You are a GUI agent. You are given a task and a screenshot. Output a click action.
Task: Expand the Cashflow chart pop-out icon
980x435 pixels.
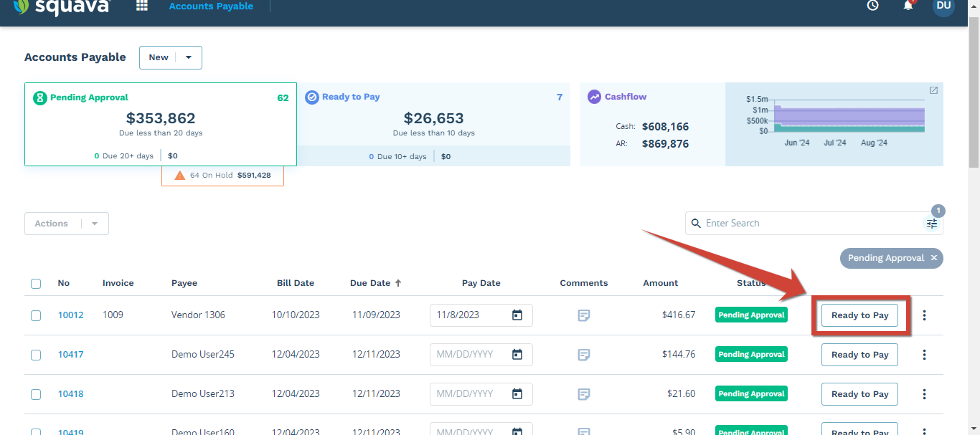click(x=933, y=90)
